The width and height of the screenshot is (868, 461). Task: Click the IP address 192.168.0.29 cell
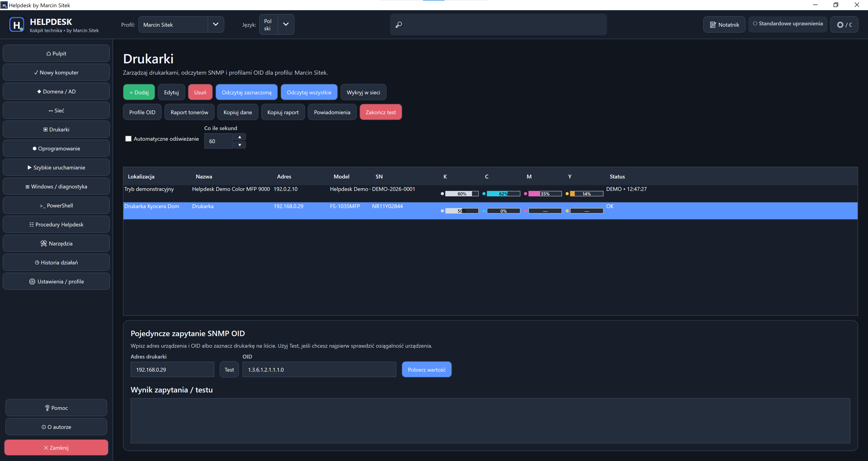pos(288,206)
